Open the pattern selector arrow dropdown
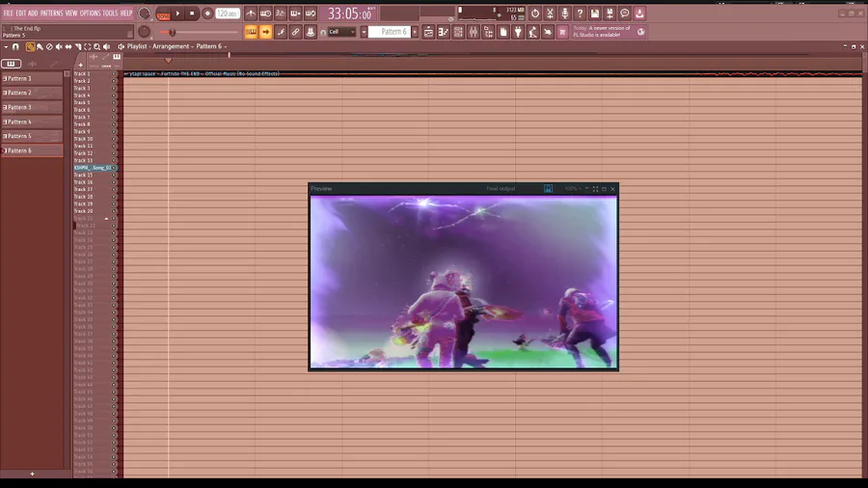Image resolution: width=868 pixels, height=488 pixels. pos(364,32)
